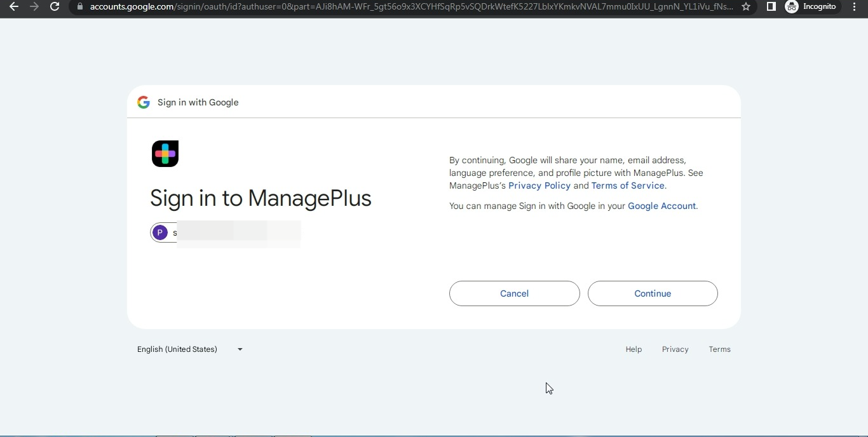Click the address bar URL
868x437 pixels.
411,6
